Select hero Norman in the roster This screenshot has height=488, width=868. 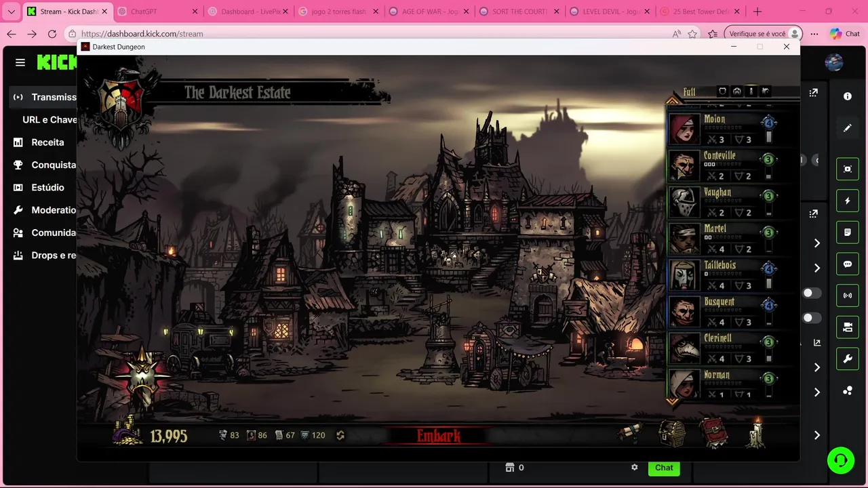[x=722, y=384]
